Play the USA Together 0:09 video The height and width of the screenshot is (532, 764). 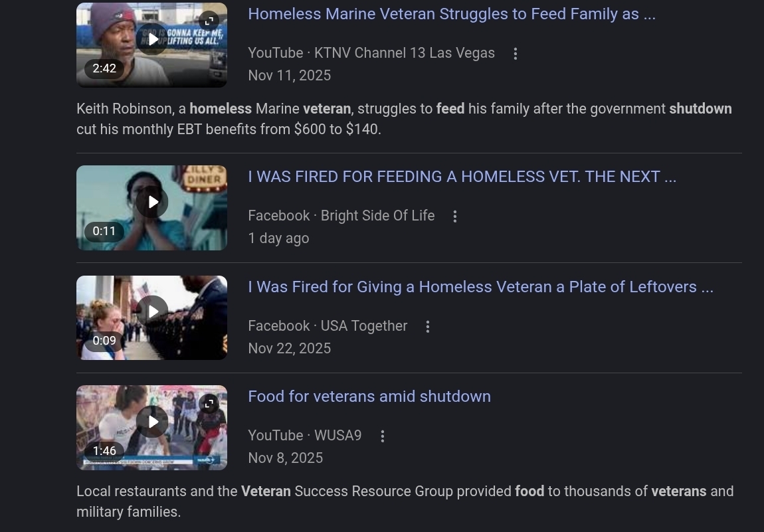[152, 311]
